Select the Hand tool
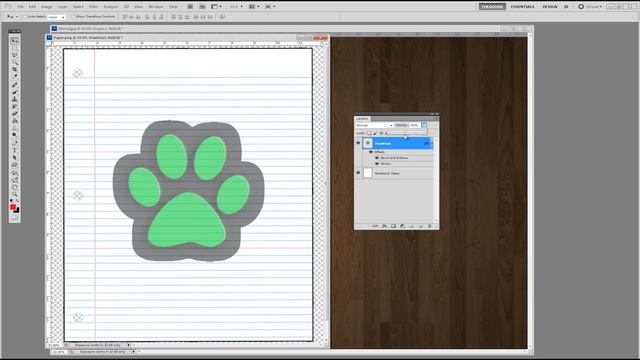This screenshot has width=640, height=360. (x=15, y=187)
